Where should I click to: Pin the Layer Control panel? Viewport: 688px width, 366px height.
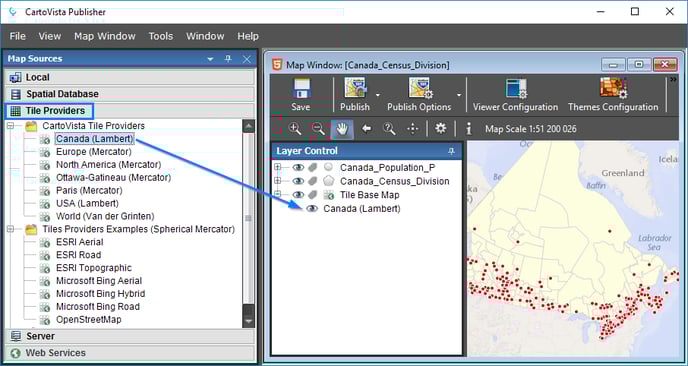tap(451, 151)
